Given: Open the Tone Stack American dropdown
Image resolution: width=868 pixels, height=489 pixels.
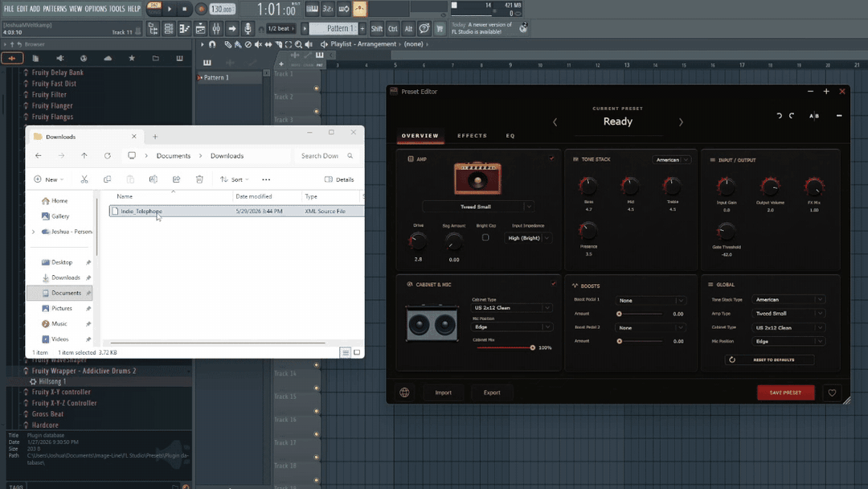Looking at the screenshot, I should click(671, 159).
